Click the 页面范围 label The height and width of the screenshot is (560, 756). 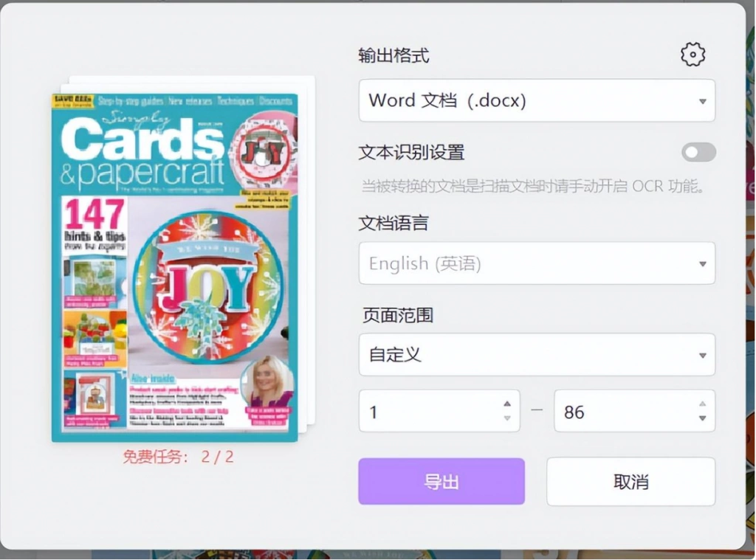398,315
